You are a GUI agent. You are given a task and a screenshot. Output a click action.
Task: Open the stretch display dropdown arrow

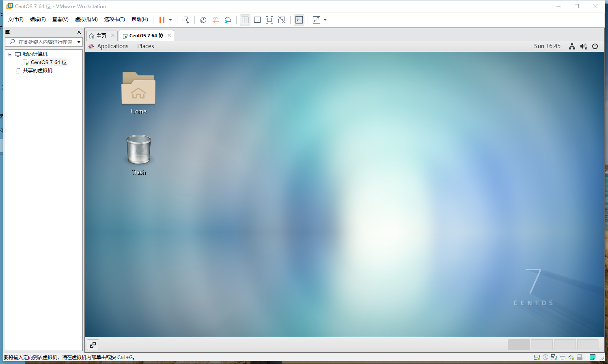tap(325, 20)
